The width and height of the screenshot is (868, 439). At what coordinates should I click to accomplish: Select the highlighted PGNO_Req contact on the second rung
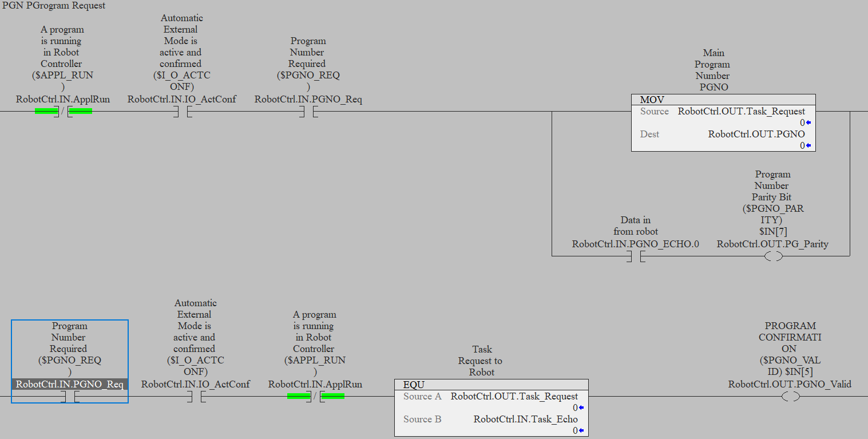click(70, 396)
